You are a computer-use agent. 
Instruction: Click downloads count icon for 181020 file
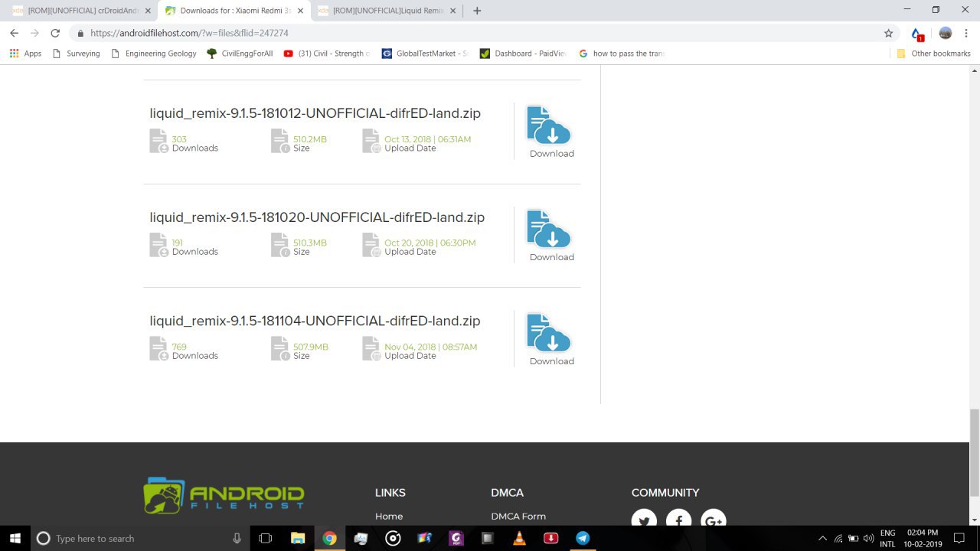coord(158,245)
